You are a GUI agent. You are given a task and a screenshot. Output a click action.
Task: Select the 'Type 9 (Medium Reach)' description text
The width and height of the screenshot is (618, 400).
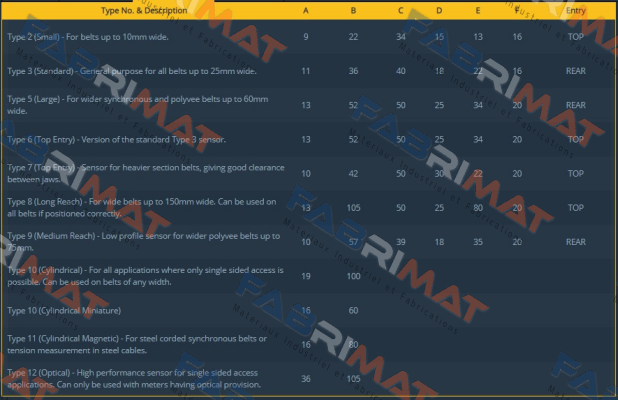pos(143,242)
